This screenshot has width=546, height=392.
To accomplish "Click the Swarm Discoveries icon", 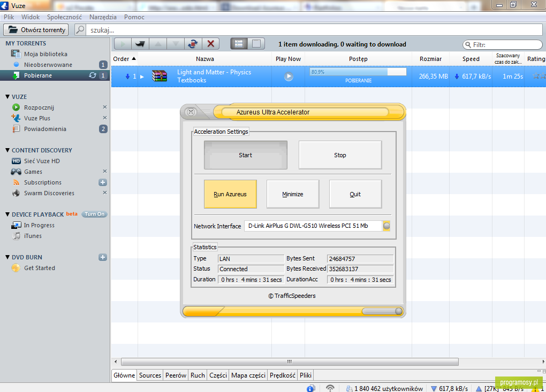I will [16, 193].
